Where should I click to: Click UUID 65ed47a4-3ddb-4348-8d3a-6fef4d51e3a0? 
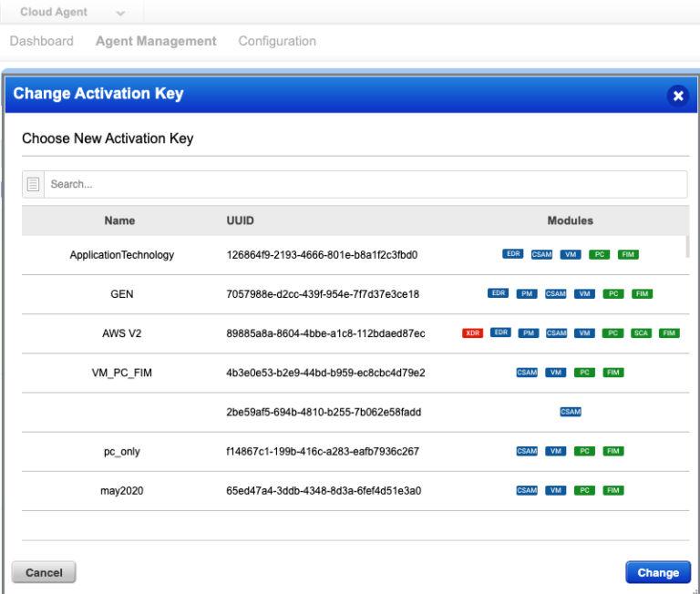(x=324, y=490)
